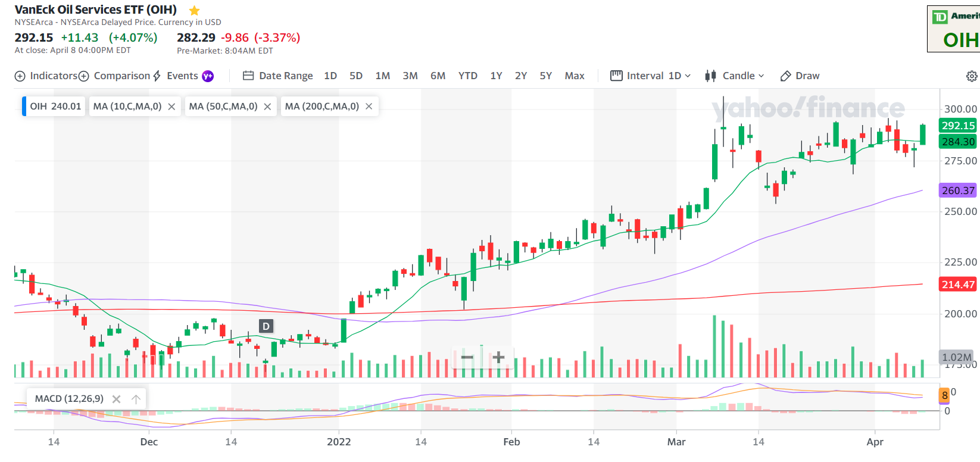
Task: Click the purple Yahoo Plus badge
Action: click(x=208, y=76)
